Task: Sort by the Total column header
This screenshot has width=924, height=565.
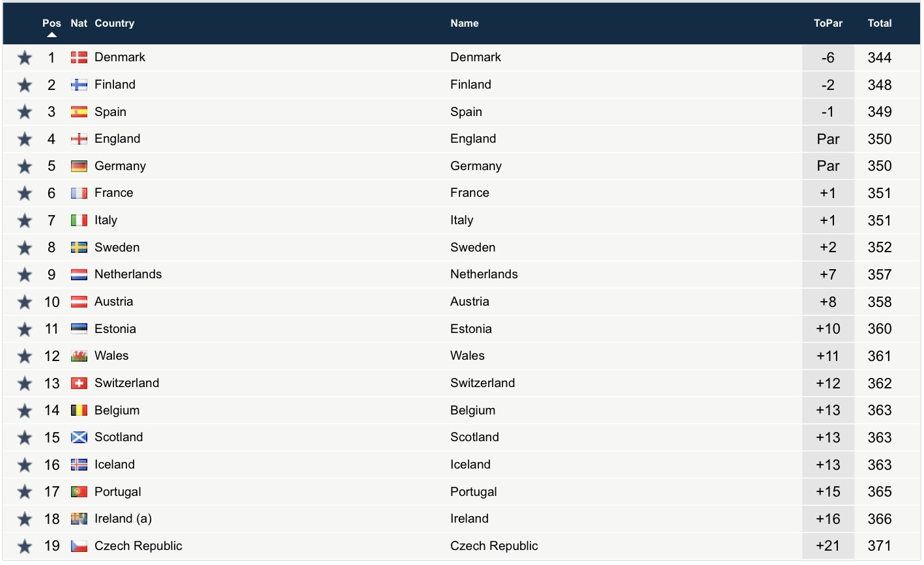Action: click(x=879, y=23)
